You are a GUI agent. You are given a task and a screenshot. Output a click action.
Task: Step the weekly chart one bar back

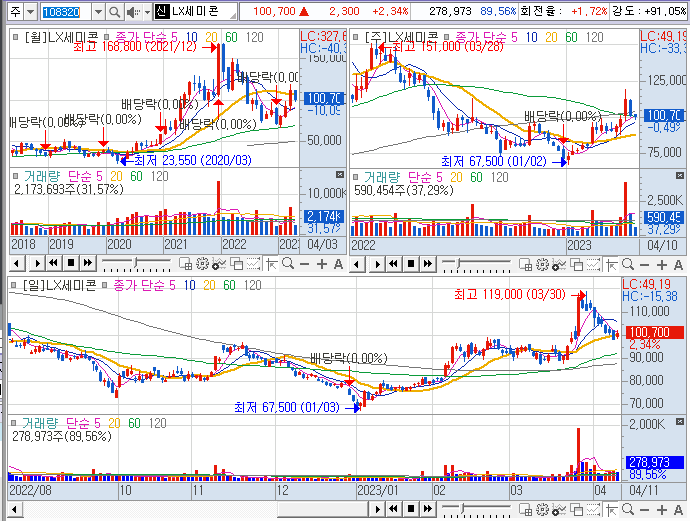click(357, 264)
